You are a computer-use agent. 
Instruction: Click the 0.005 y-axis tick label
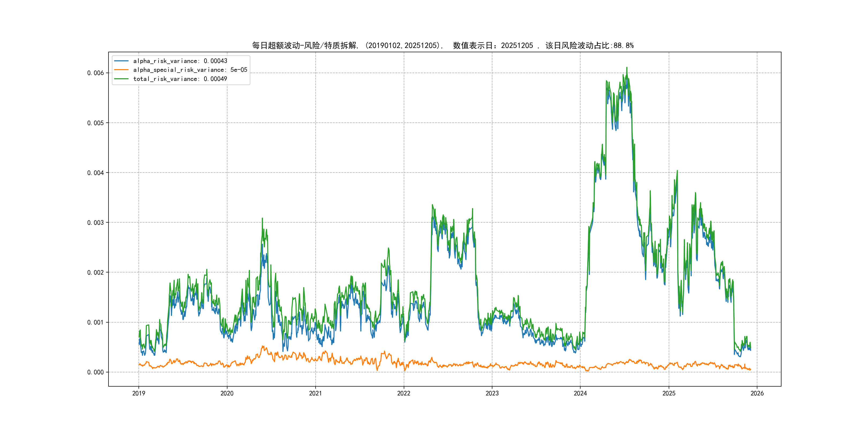95,123
